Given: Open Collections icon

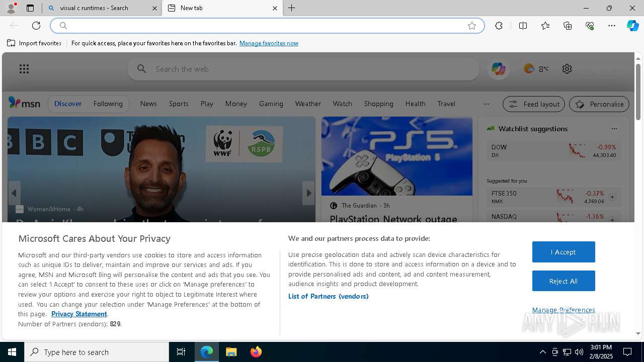Looking at the screenshot, I should point(568,26).
